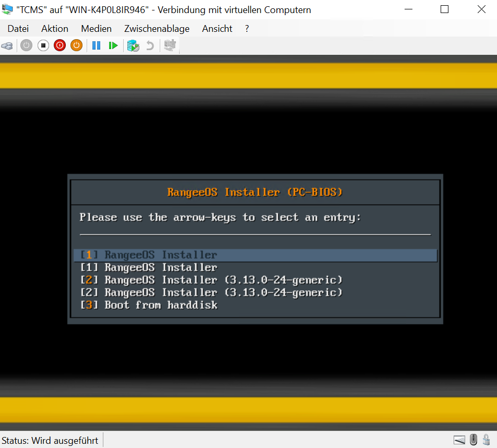Viewport: 497px width, 448px height.
Task: Open the Zwischenablage menu
Action: click(x=157, y=29)
